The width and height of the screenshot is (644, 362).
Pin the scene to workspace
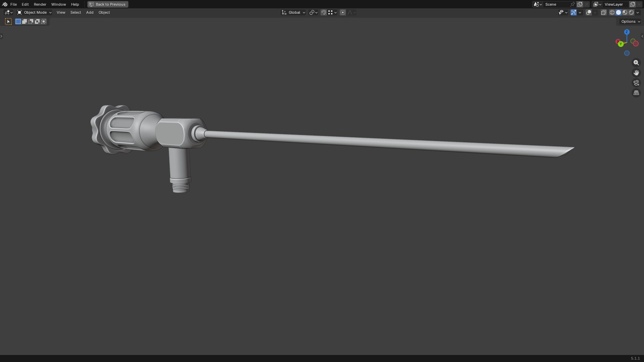(x=573, y=4)
